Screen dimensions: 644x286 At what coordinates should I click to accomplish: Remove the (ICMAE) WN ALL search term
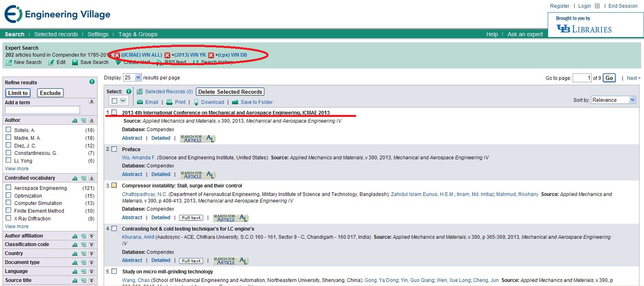pyautogui.click(x=117, y=55)
